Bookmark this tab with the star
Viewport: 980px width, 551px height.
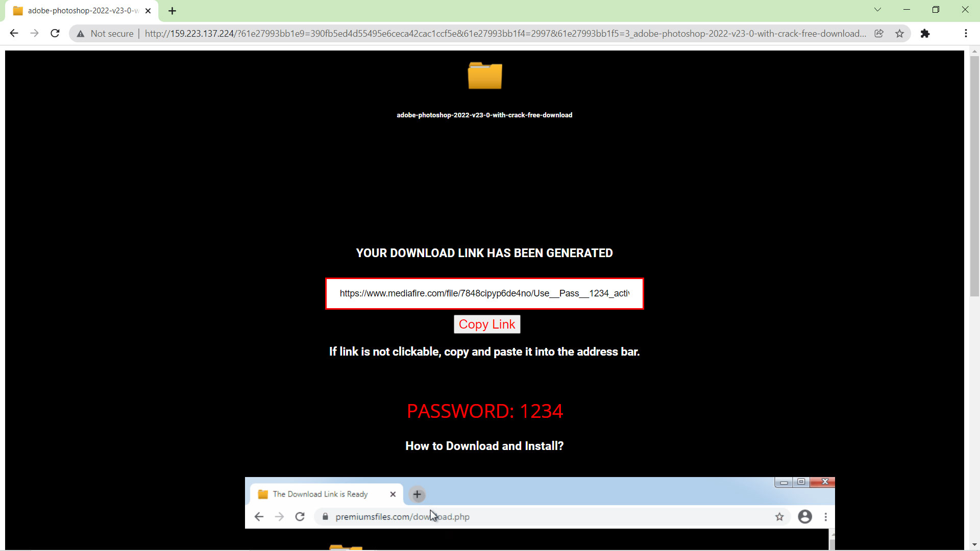[x=899, y=33]
